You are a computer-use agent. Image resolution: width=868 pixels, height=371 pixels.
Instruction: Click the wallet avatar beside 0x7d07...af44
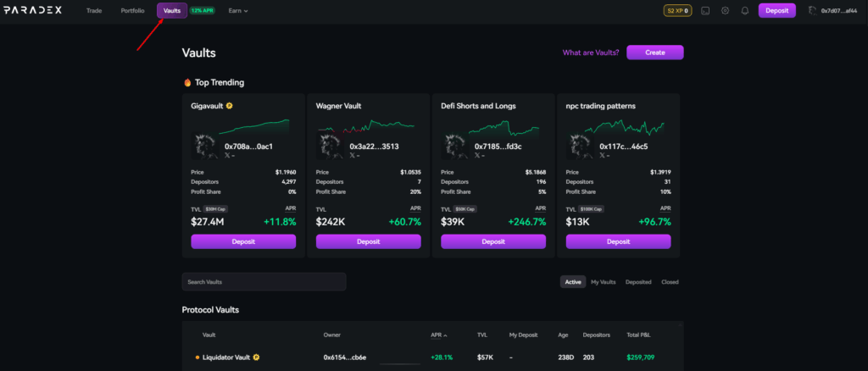(813, 10)
